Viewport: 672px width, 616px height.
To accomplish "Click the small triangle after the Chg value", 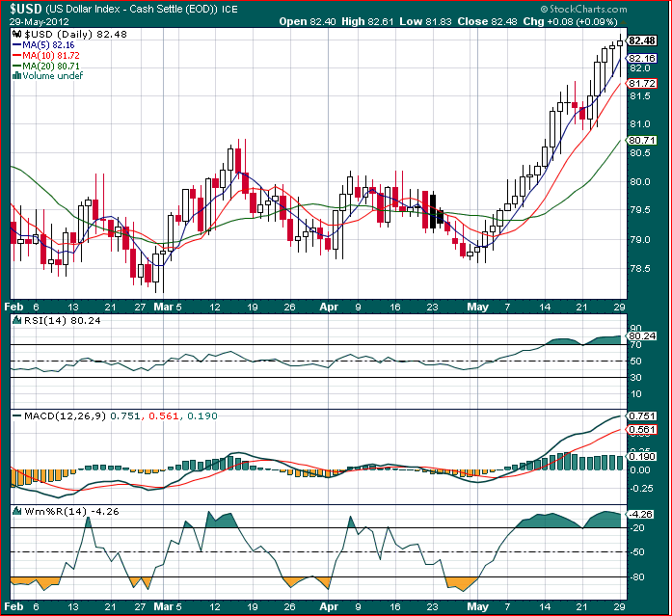I will [x=623, y=22].
